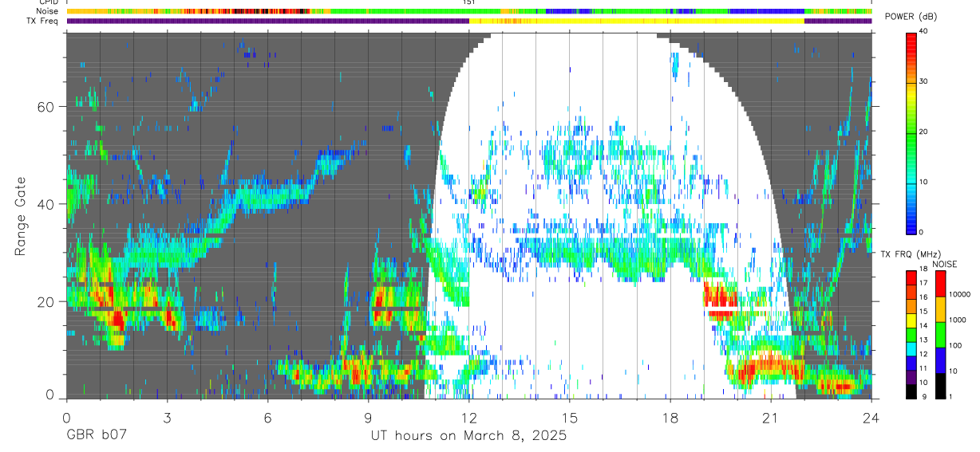Click the Noise row label at top left
This screenshot has height=452, width=980.
pos(47,11)
